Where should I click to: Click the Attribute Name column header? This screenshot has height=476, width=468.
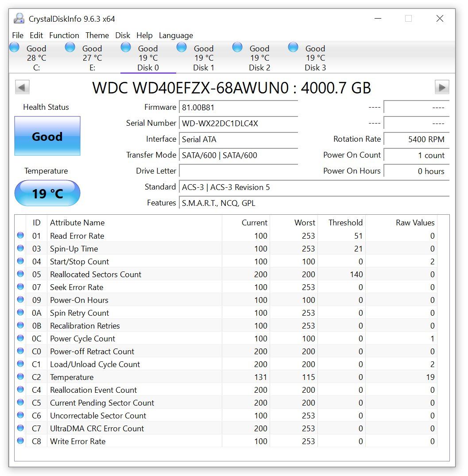pos(135,223)
